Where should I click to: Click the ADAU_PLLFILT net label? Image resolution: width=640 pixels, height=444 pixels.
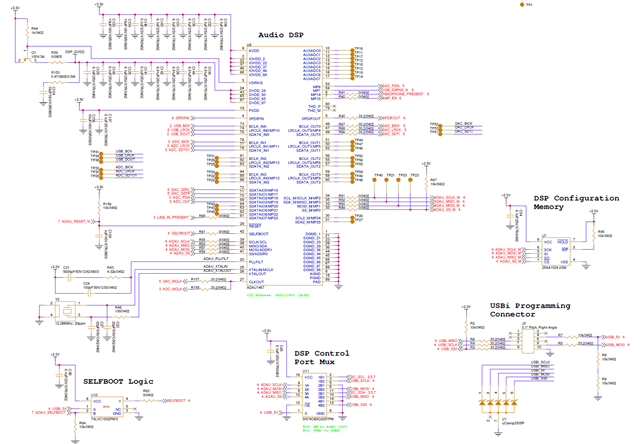pos(216,258)
